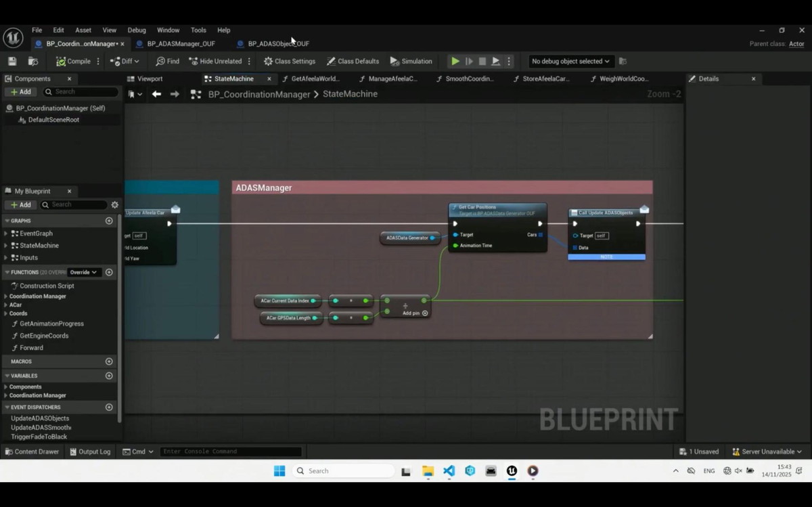Toggle Hide Unrelated nodes
Image resolution: width=812 pixels, height=507 pixels.
coord(215,61)
